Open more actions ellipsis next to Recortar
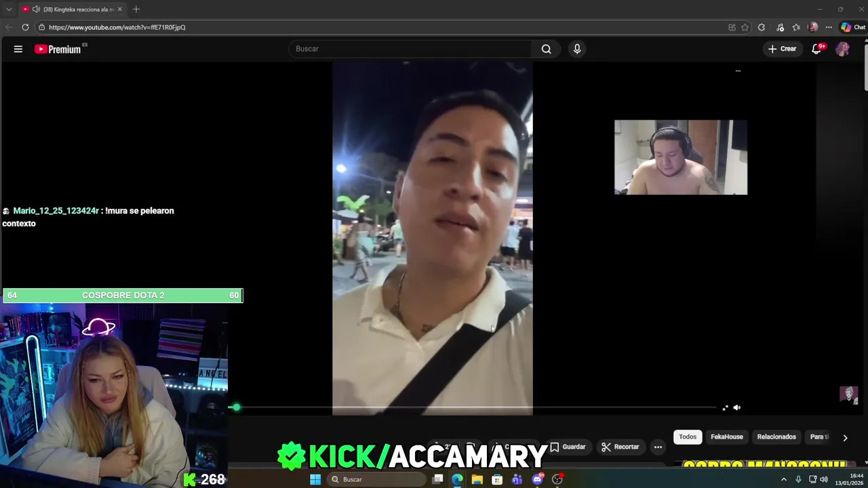 tap(658, 447)
